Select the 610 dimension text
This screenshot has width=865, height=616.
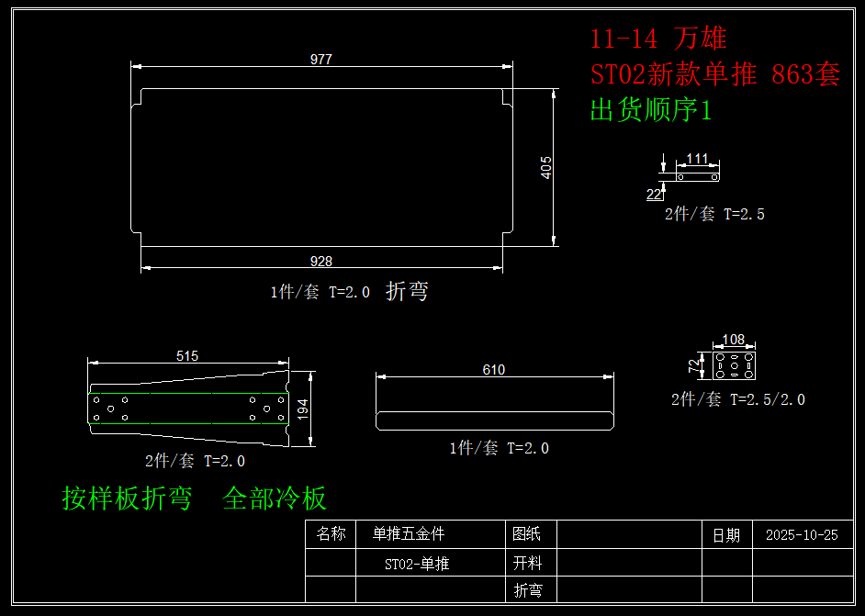[493, 370]
